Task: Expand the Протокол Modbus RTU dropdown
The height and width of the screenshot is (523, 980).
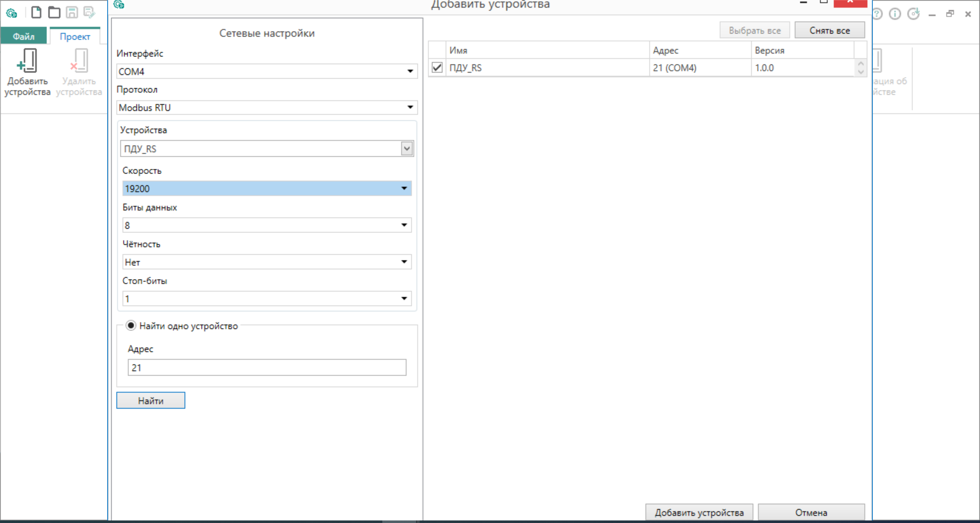Action: tap(266, 108)
